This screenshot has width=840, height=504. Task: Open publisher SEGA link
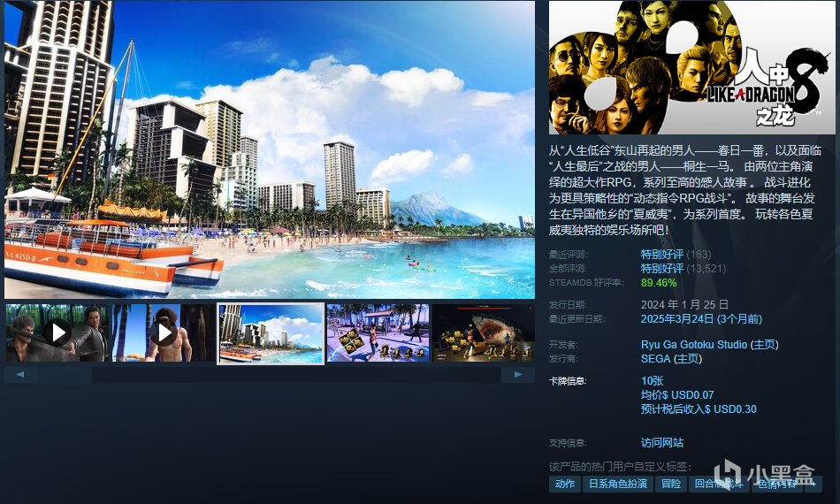tap(656, 358)
